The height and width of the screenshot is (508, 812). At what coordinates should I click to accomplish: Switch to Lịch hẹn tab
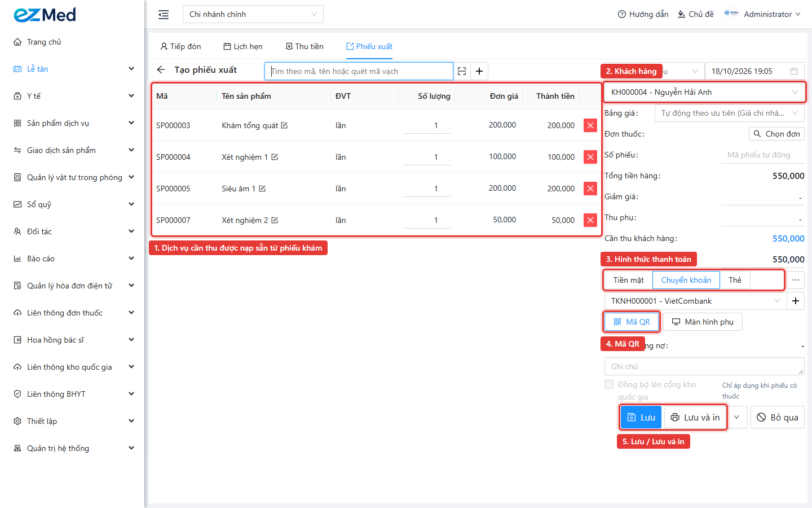(243, 46)
